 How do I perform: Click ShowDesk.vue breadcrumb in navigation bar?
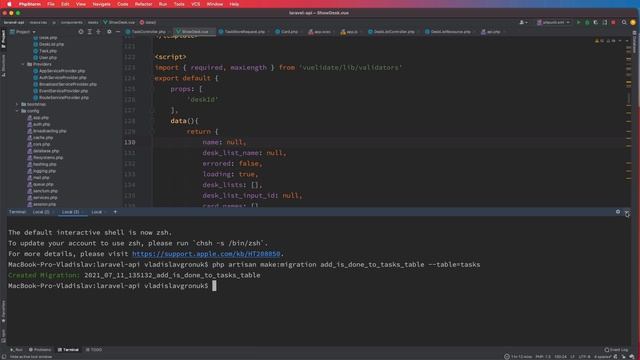119,22
